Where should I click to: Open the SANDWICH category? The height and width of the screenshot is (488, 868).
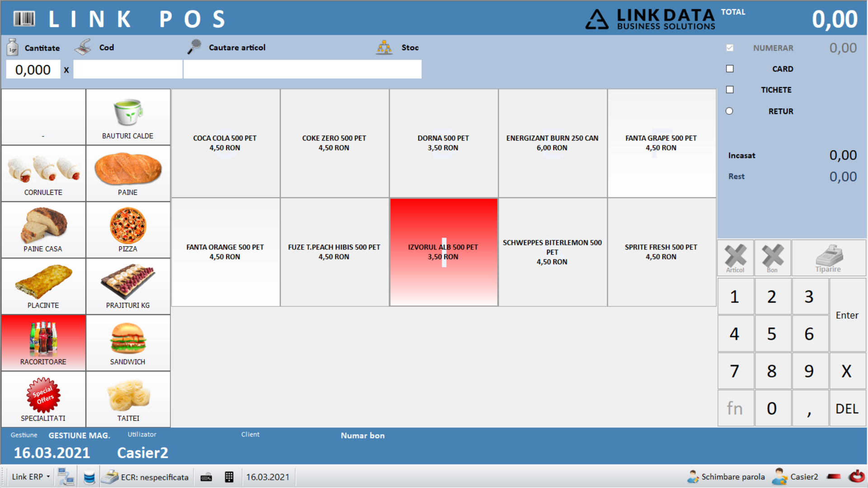[x=128, y=343]
